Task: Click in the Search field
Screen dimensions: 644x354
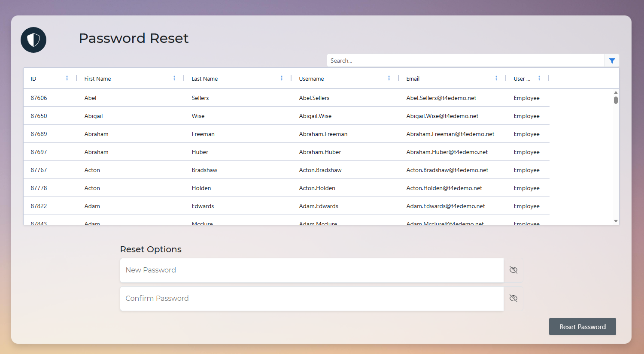Action: coord(464,60)
